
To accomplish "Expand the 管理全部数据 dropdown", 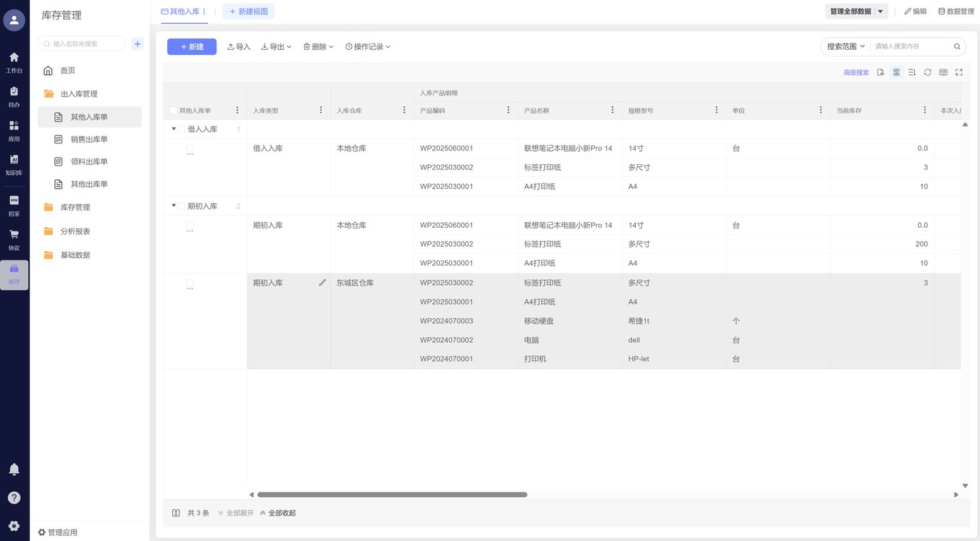I will pos(880,12).
